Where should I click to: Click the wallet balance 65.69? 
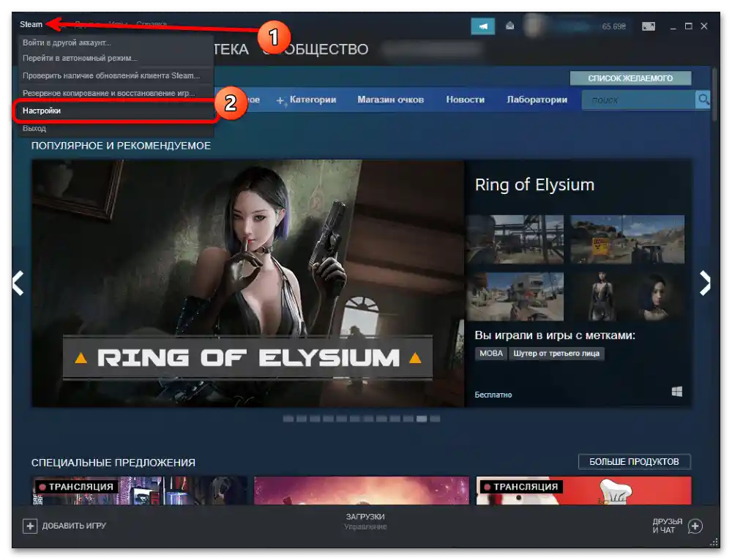click(x=613, y=26)
